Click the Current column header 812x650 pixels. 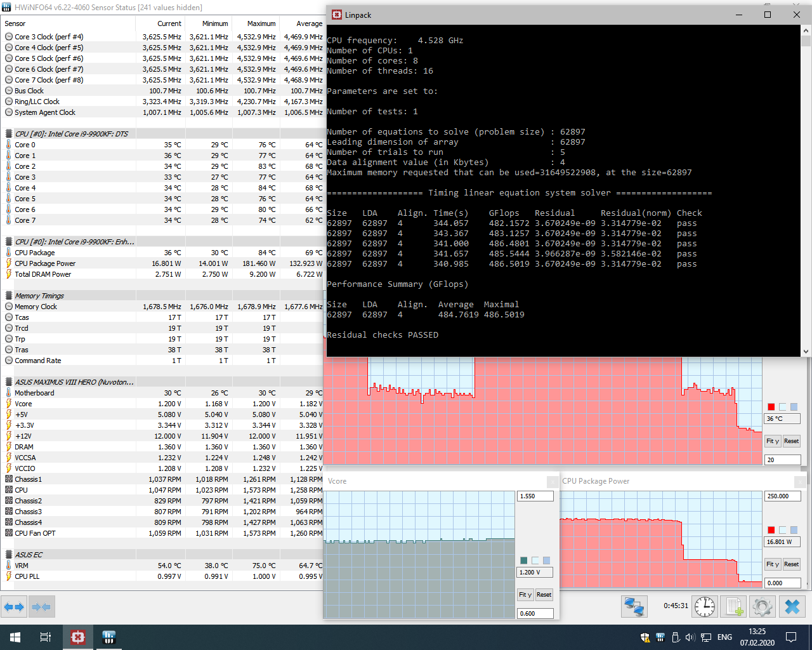click(x=160, y=23)
